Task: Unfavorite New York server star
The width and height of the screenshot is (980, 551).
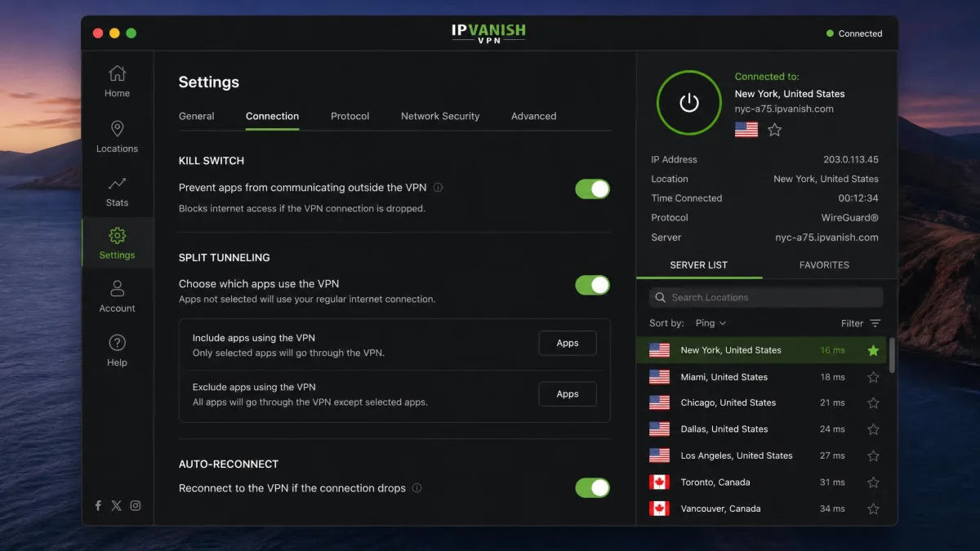Action: (873, 350)
